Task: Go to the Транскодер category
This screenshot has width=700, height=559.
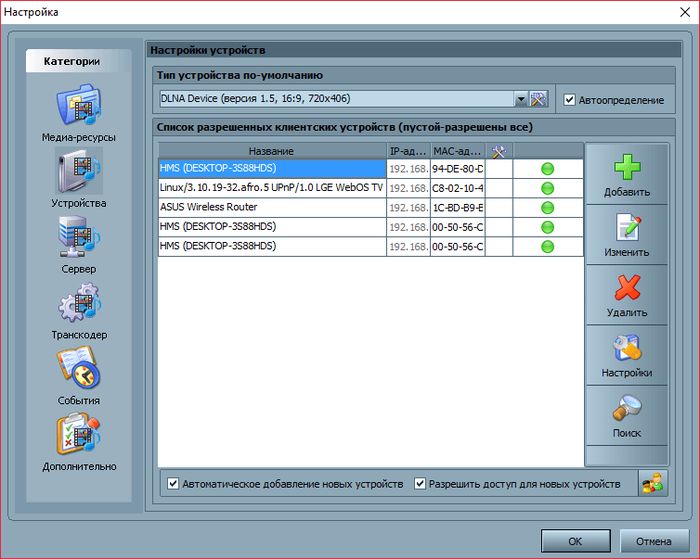Action: pyautogui.click(x=79, y=308)
